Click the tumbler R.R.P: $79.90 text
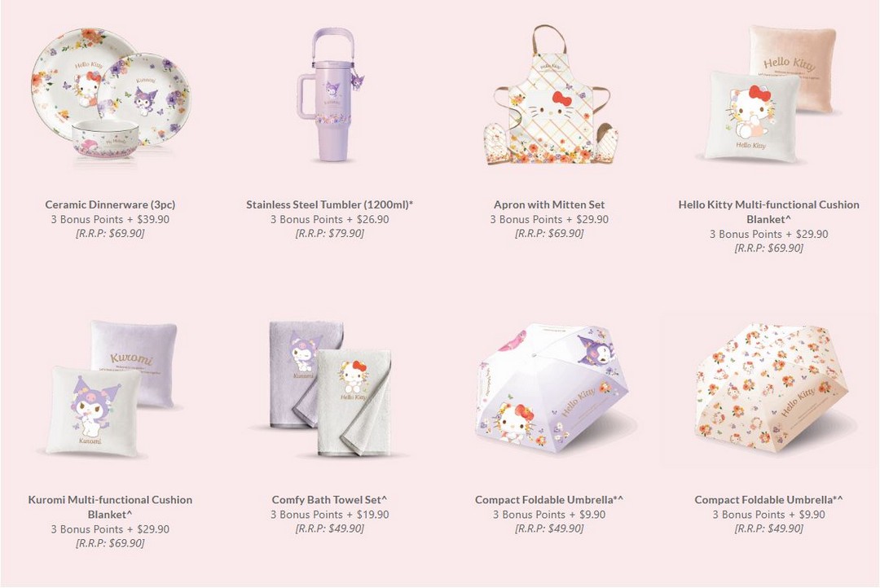This screenshot has height=588, width=880. pyautogui.click(x=329, y=234)
